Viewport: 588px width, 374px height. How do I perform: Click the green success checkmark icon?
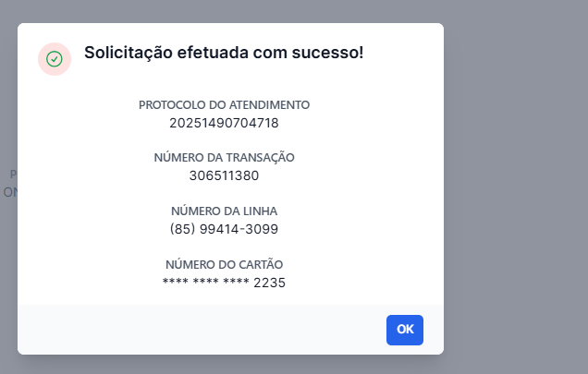(x=55, y=58)
